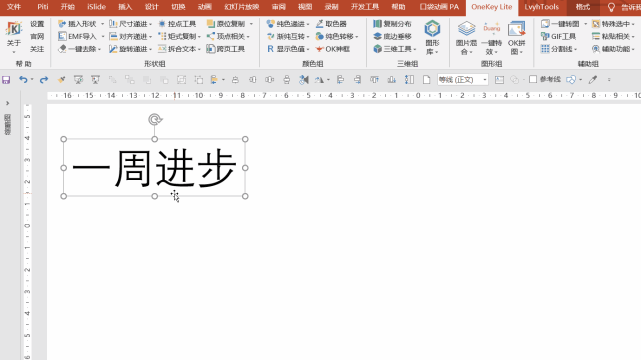Open the 顶点相关 tool
Image resolution: width=641 pixels, height=360 pixels.
[x=228, y=36]
